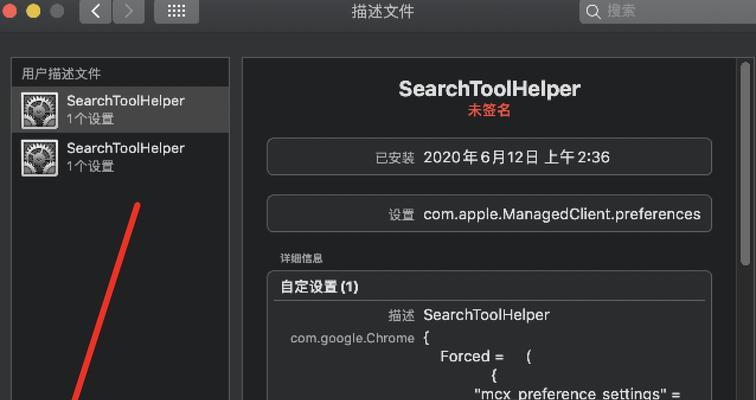Click com.apple.ManagedClient.preferences value
Image resolution: width=756 pixels, height=400 pixels.
(x=562, y=214)
